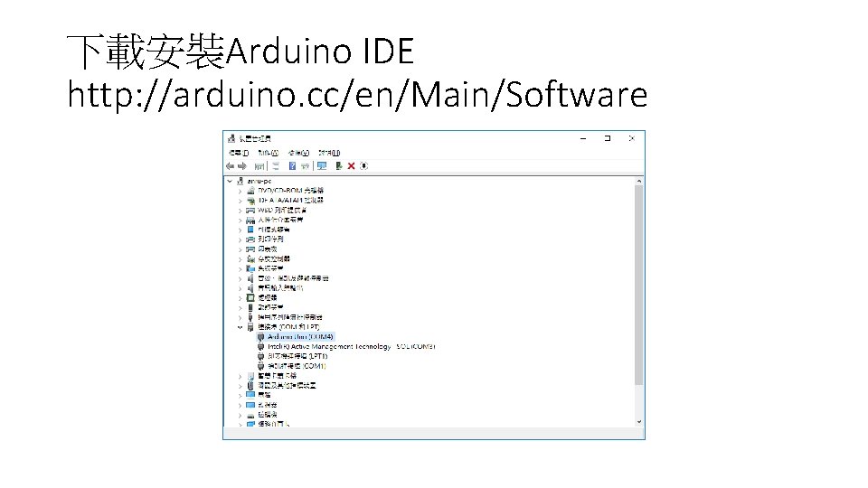
Task: Click the Forward arrow in Device Manager toolbar
Action: point(242,166)
